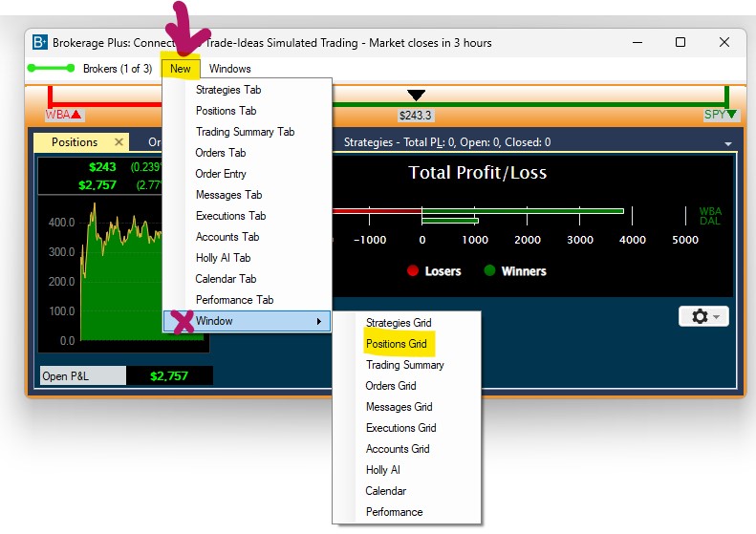
Task: Click the black triangle marker at $243.3
Action: point(416,96)
